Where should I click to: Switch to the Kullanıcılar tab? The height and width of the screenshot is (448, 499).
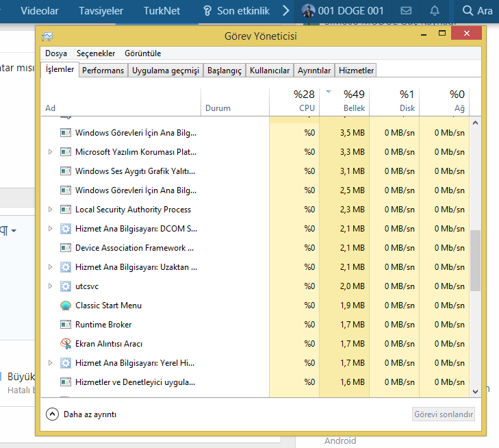(270, 71)
